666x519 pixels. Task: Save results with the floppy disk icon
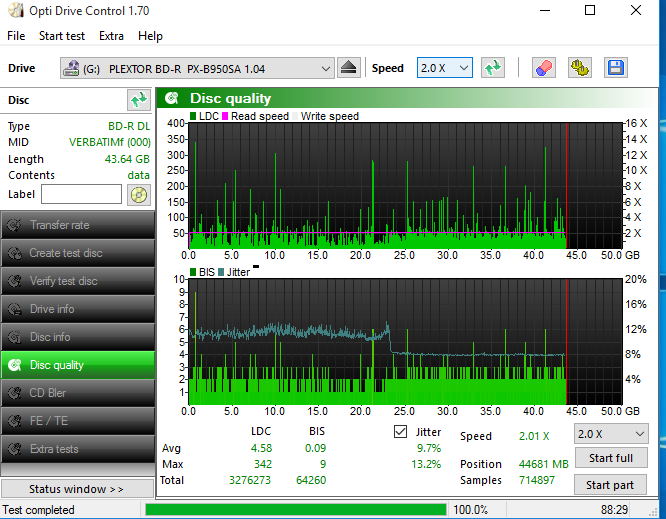(x=616, y=68)
